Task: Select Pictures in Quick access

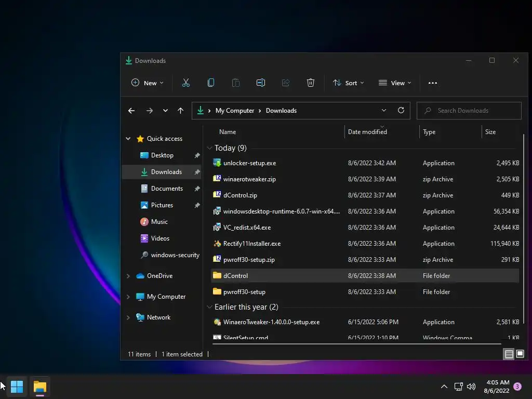Action: 162,205
